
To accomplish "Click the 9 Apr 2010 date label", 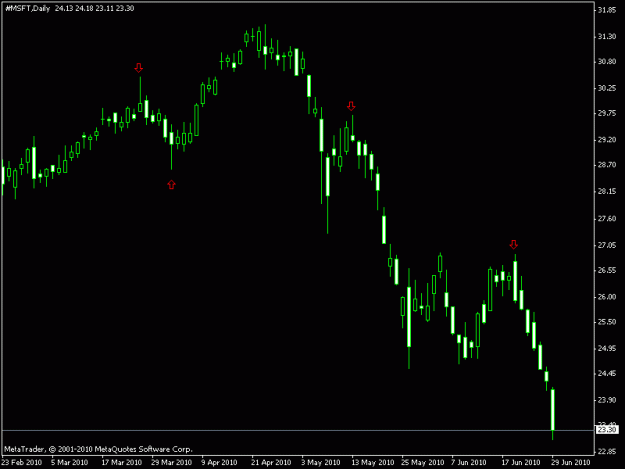I will 219,463.
